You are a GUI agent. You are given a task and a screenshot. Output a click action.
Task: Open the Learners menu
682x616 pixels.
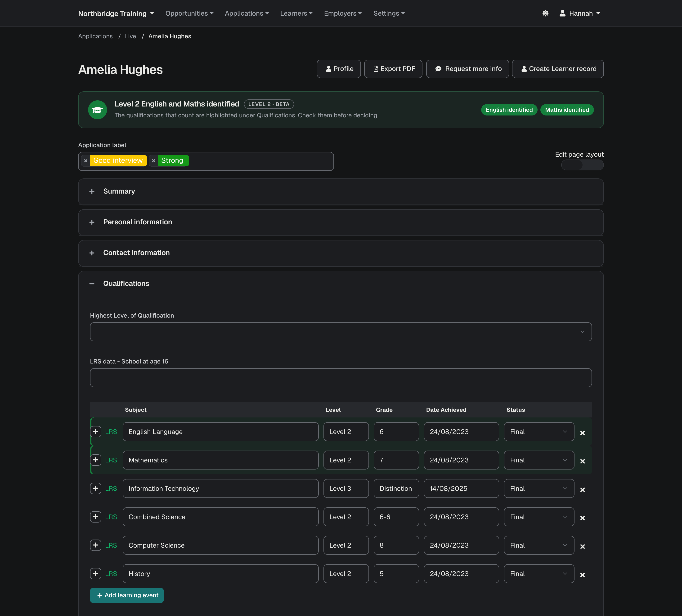pyautogui.click(x=296, y=13)
